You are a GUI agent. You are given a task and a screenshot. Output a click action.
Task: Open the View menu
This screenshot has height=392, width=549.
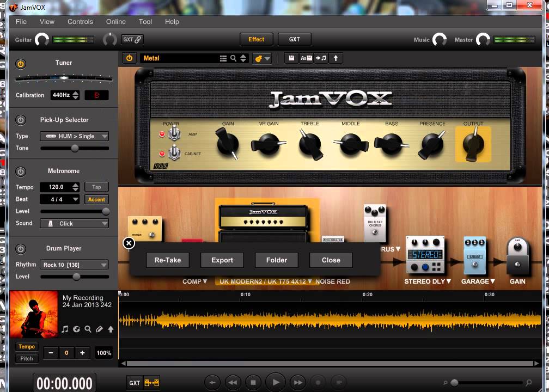47,22
